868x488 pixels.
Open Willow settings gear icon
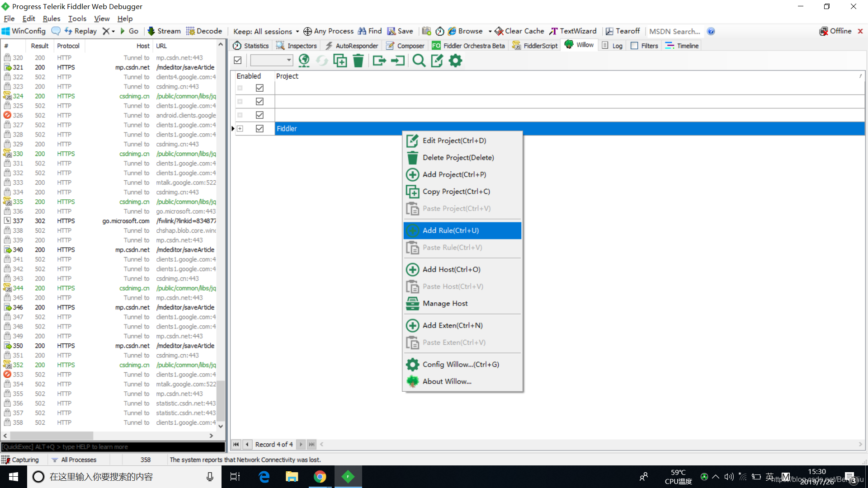pos(455,61)
